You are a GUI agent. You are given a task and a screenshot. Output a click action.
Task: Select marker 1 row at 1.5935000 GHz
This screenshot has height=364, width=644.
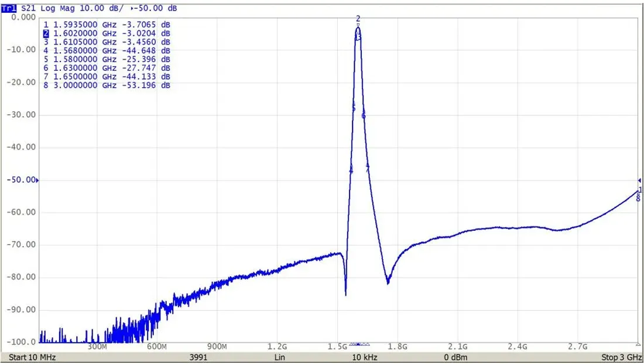107,25
